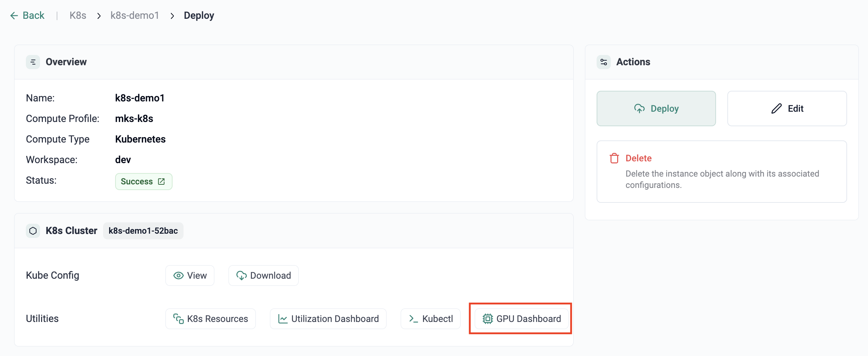Open the K8s breadcrumb link

coord(78,16)
